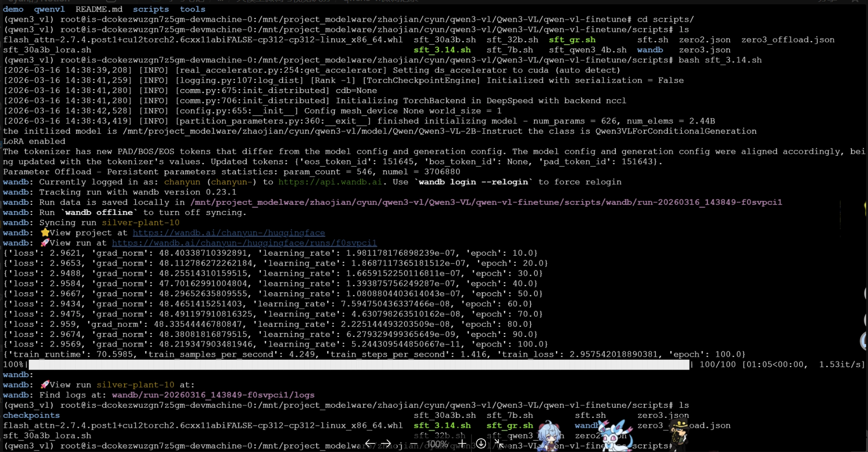Click 'sft_30a3b_lora.sh' in the first ls listing
Image resolution: width=868 pixels, height=452 pixels.
47,50
